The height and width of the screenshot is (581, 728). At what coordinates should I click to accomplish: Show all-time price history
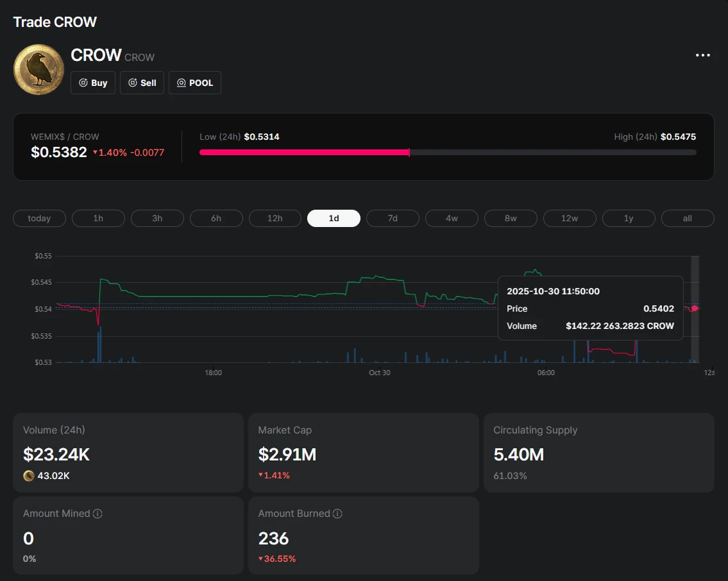688,218
